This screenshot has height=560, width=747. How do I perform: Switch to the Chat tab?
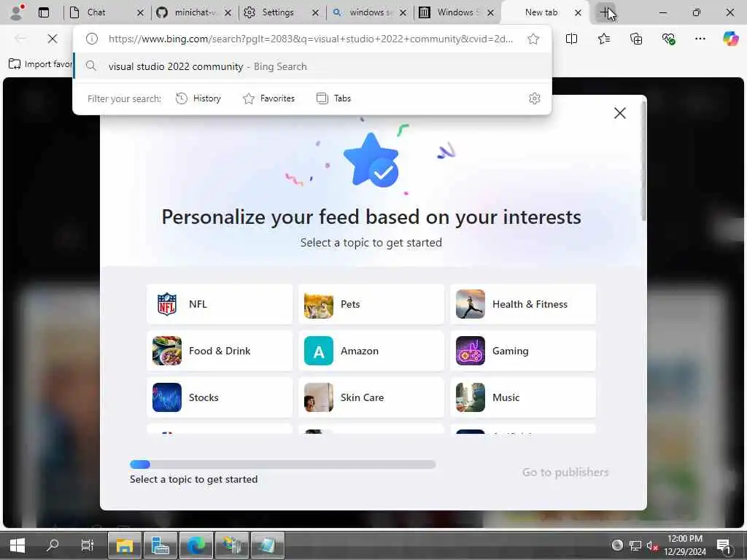pyautogui.click(x=107, y=12)
